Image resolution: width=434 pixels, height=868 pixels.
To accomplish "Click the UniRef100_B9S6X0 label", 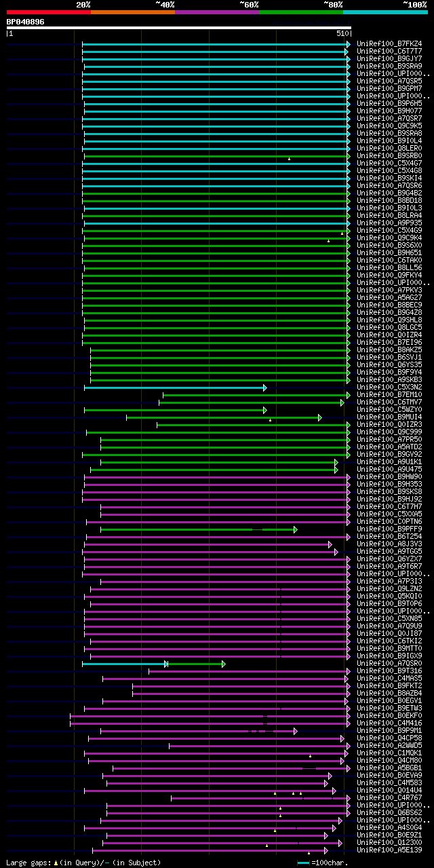I will (x=389, y=245).
